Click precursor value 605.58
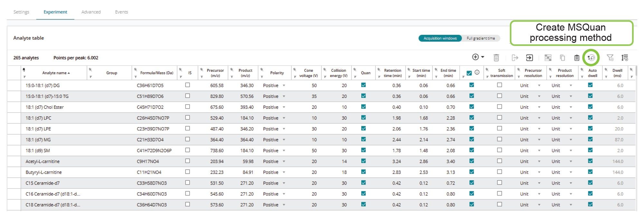Screen dimensions: 644x219 [217, 86]
